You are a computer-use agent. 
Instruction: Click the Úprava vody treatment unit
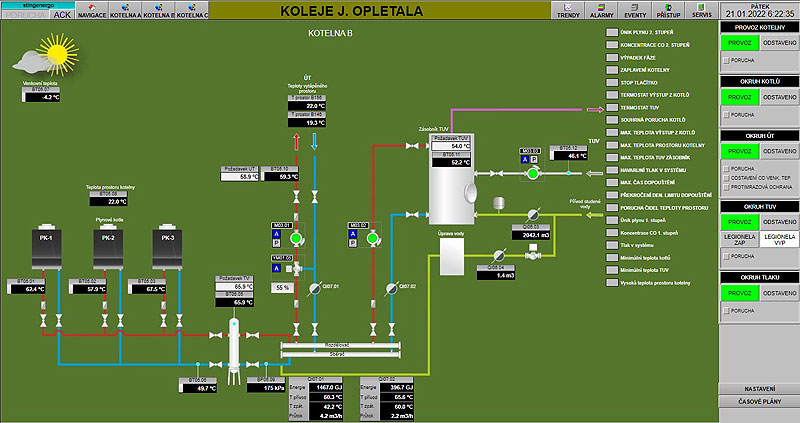tap(452, 257)
